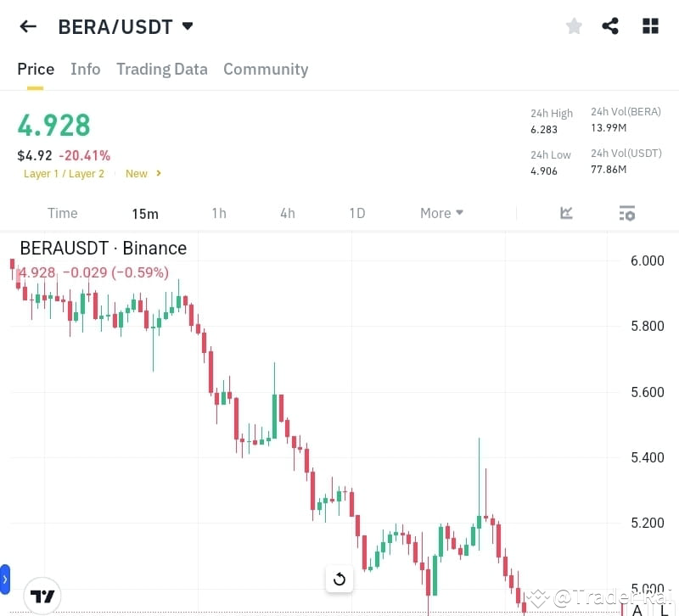Toggle the 4h candle interval
Image resolution: width=679 pixels, height=616 pixels.
[287, 213]
